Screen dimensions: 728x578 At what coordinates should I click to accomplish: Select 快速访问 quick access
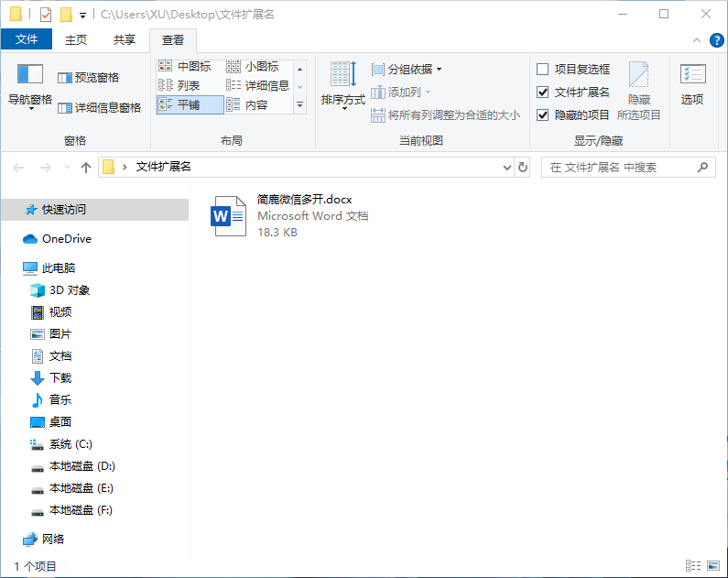pyautogui.click(x=94, y=210)
